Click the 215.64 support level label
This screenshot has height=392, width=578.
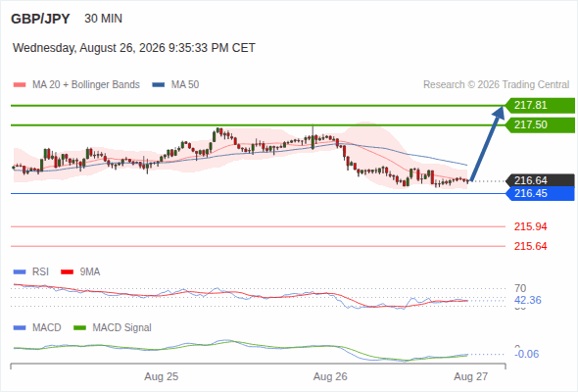pyautogui.click(x=530, y=246)
